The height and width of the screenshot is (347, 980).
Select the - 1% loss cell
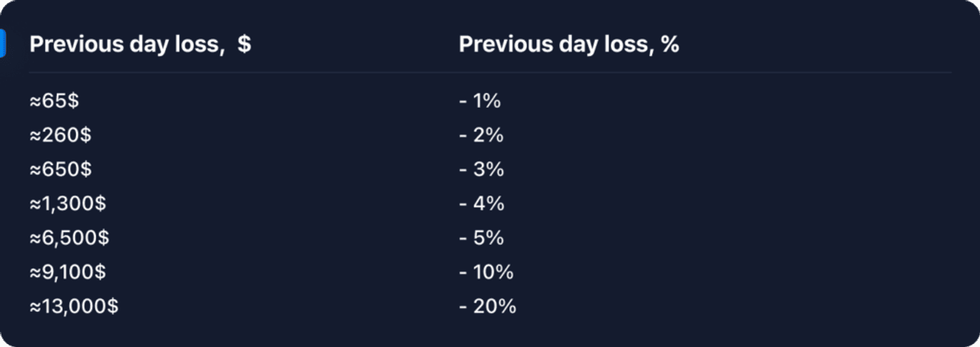click(x=480, y=101)
